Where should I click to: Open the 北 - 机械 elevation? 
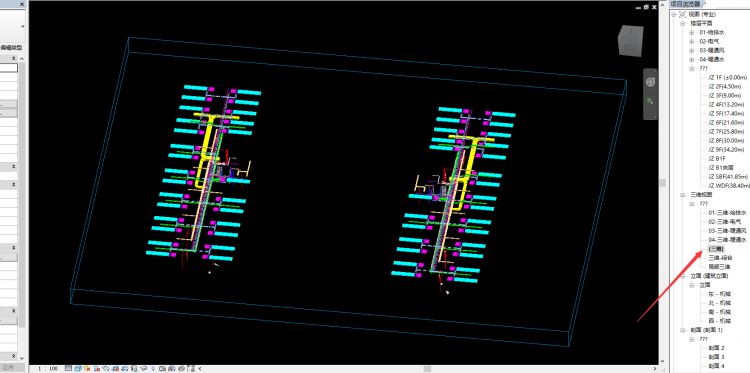(x=719, y=303)
